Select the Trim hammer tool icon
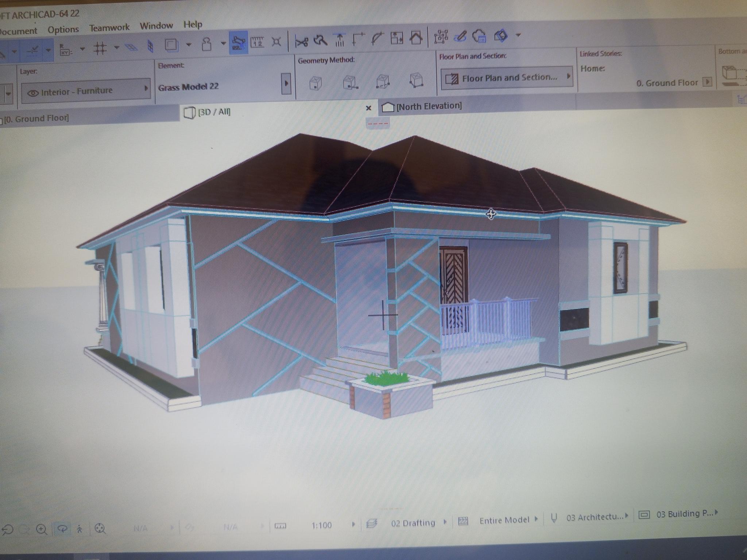Screen dimensions: 747x560 click(320, 40)
